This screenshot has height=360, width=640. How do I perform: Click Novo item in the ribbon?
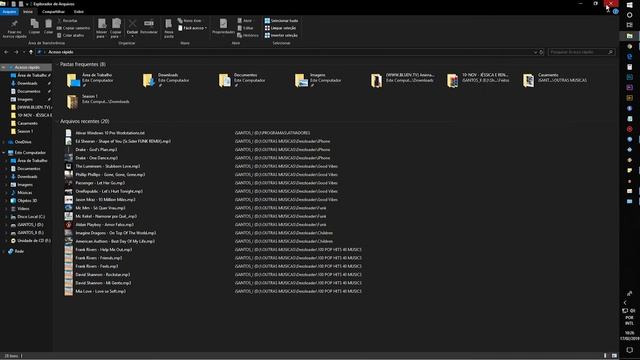(x=189, y=20)
